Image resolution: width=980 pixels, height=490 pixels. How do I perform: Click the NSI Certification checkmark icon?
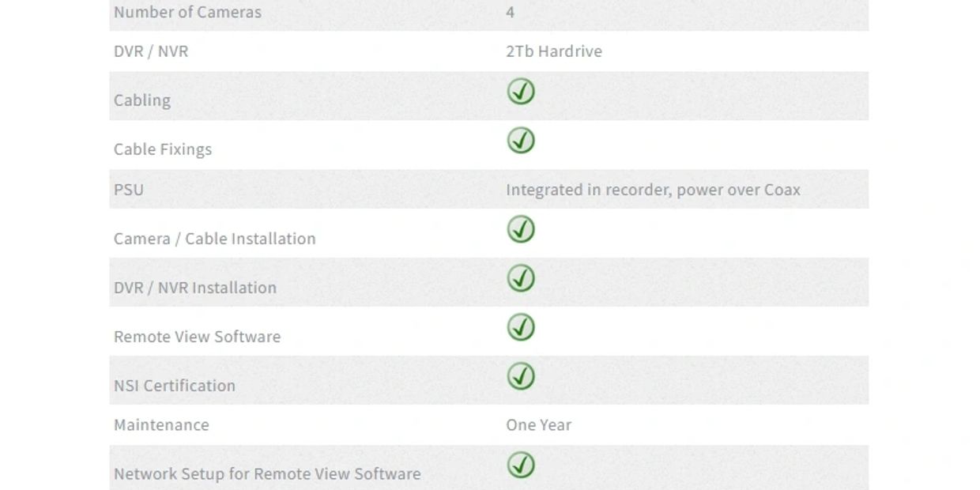coord(521,376)
